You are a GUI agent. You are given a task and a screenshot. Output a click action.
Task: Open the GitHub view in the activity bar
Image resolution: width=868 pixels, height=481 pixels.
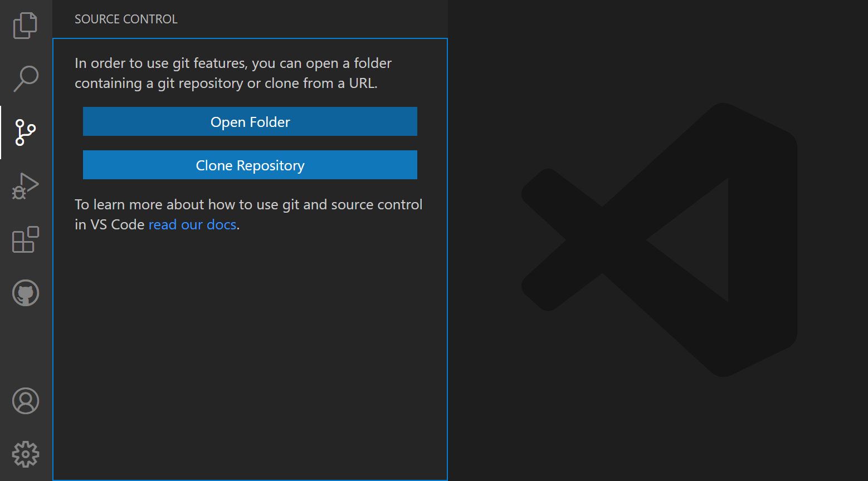[25, 293]
